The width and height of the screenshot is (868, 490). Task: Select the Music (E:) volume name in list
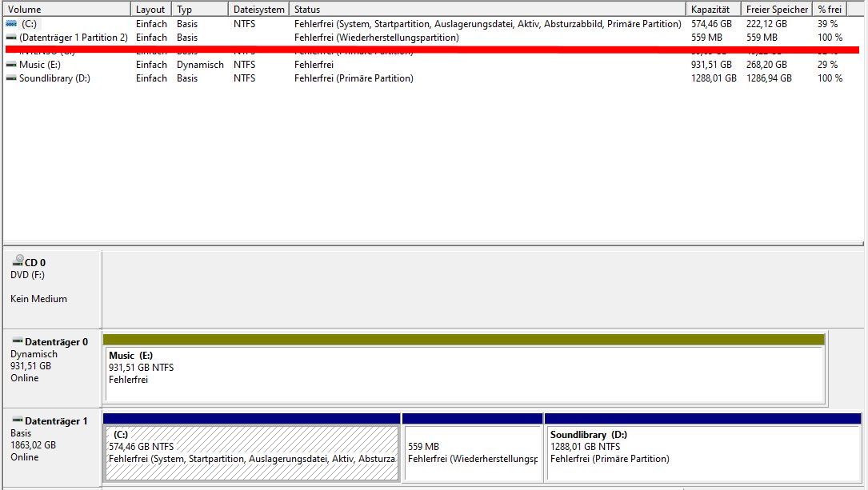pyautogui.click(x=40, y=65)
